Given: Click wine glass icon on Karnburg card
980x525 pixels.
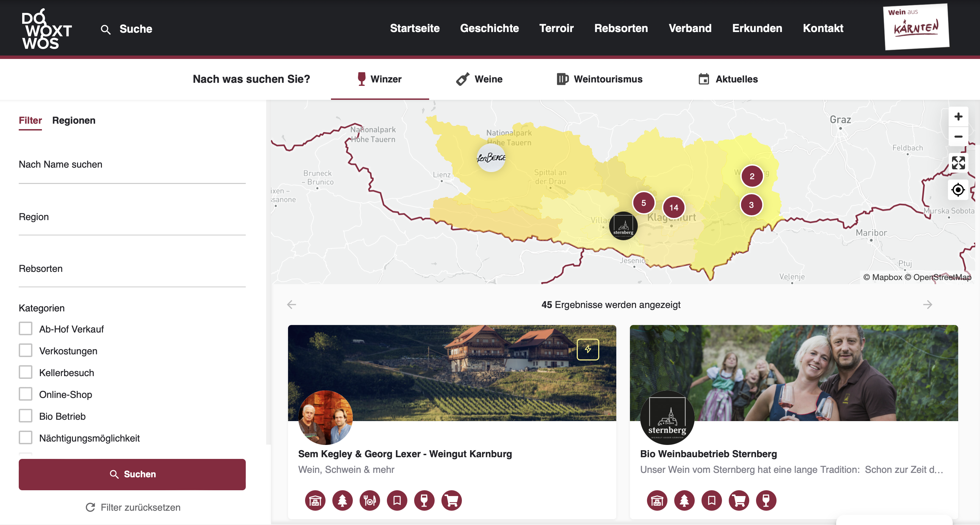Looking at the screenshot, I should 424,500.
